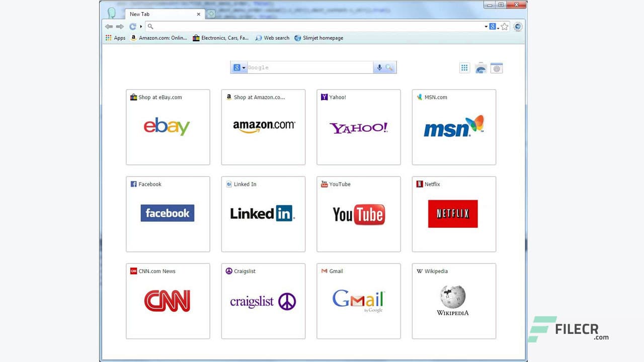
Task: Click the back navigation arrow
Action: point(109,27)
